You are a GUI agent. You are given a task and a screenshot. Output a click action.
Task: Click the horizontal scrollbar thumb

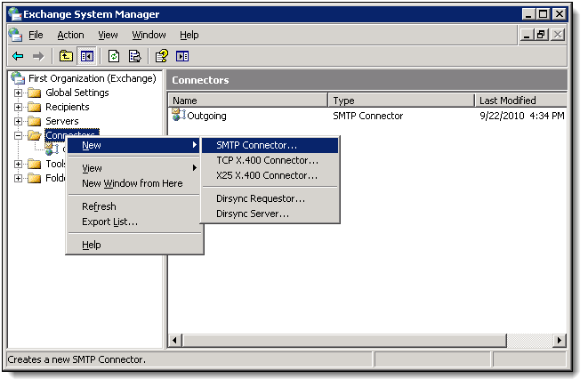pos(344,341)
